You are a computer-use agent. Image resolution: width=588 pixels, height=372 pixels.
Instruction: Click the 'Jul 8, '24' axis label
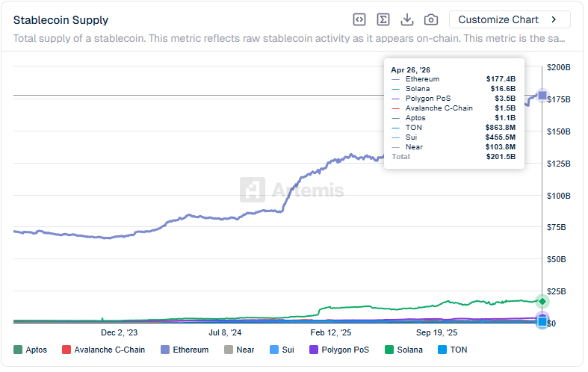[225, 332]
